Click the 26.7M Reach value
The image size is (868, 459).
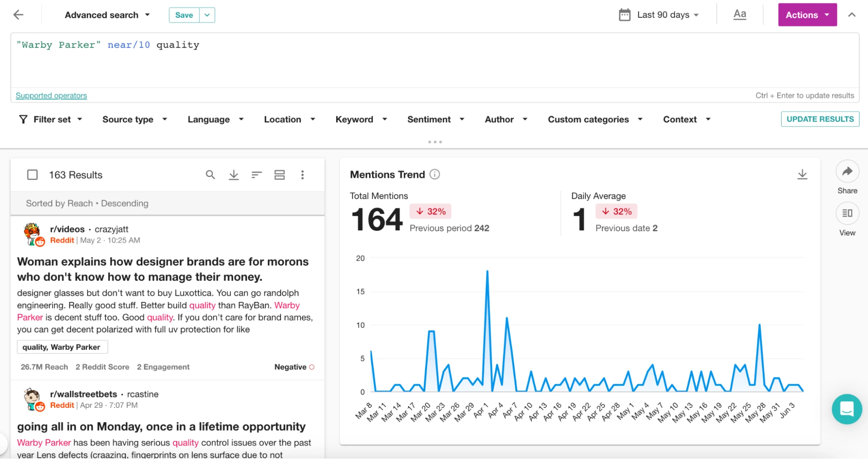pos(44,367)
